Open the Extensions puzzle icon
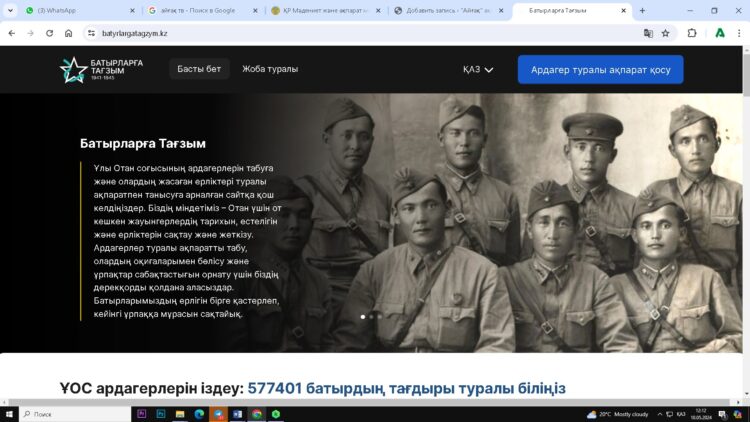The height and width of the screenshot is (422, 750). pos(692,33)
